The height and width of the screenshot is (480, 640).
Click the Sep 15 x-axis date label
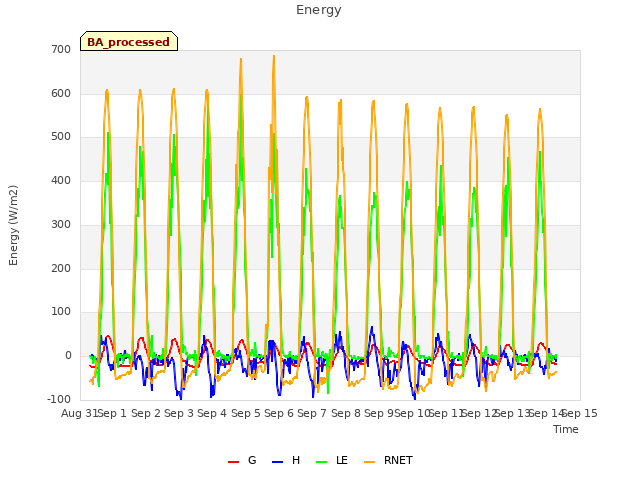click(580, 413)
